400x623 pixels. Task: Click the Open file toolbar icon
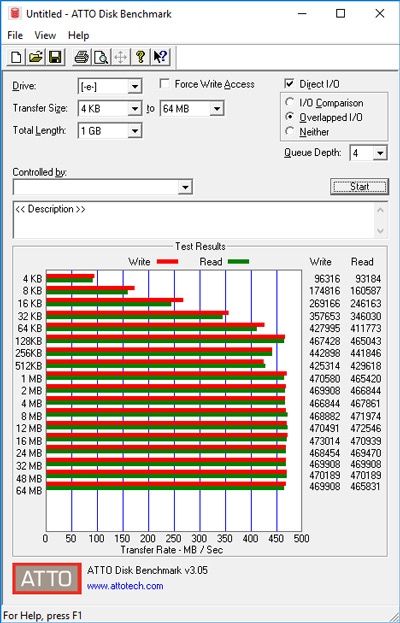click(35, 57)
